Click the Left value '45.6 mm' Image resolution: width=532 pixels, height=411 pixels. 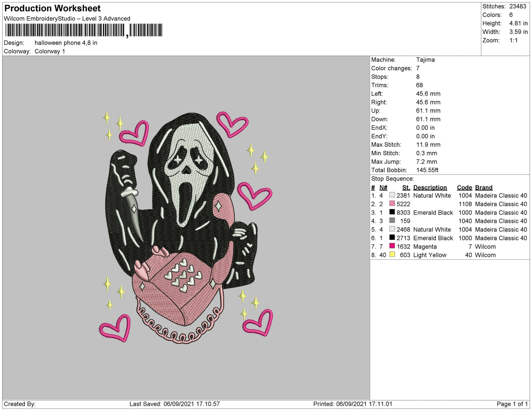click(428, 93)
